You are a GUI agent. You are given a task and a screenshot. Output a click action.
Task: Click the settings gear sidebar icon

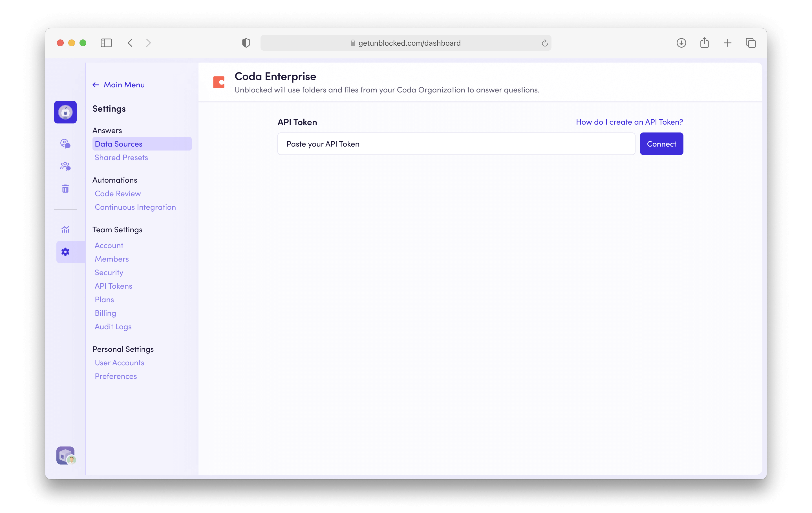(65, 252)
